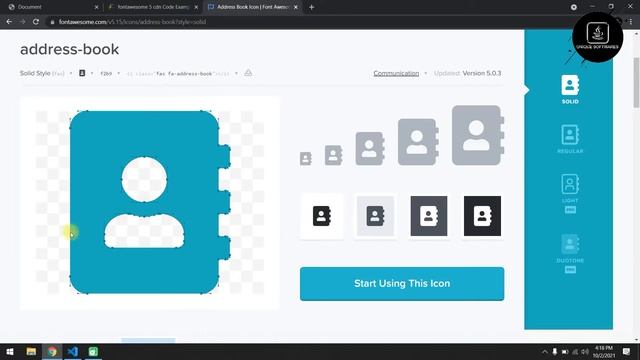
Task: Click the large blue address-book icon preview
Action: 150,202
